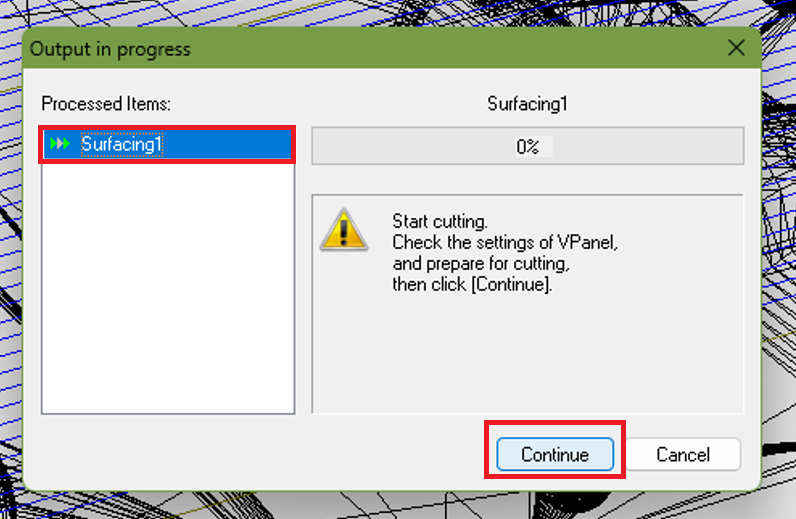Cancel the output in progress
The image size is (796, 519).
[683, 454]
